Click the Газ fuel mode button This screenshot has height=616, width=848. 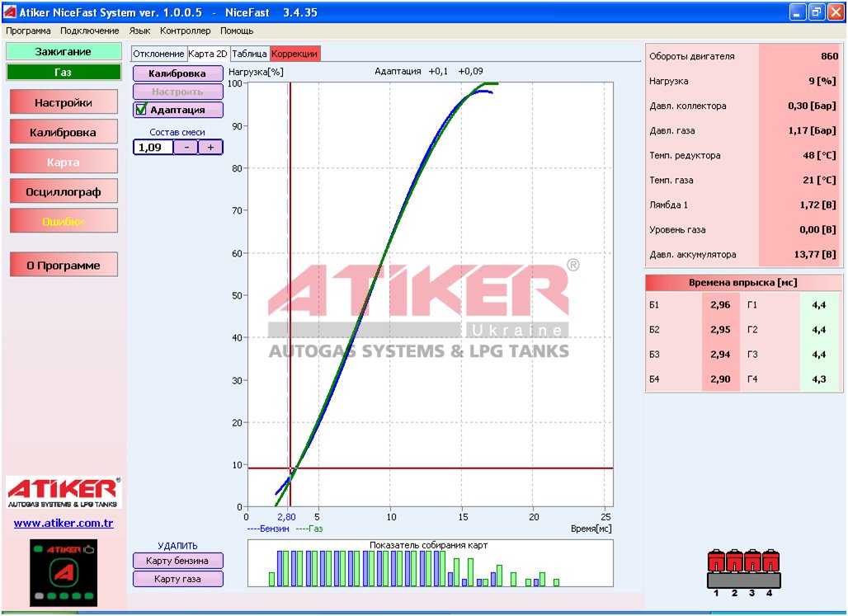click(64, 72)
